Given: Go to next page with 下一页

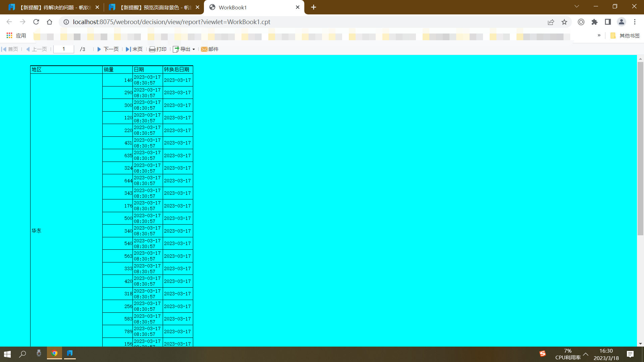Looking at the screenshot, I should click(108, 49).
